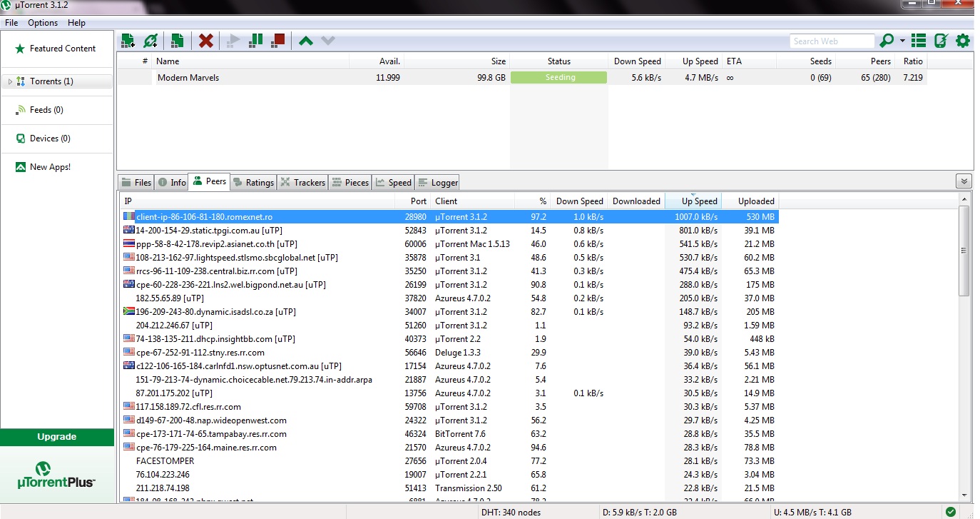The image size is (980, 519).
Task: Open Preferences via the green gear icon
Action: [x=963, y=41]
